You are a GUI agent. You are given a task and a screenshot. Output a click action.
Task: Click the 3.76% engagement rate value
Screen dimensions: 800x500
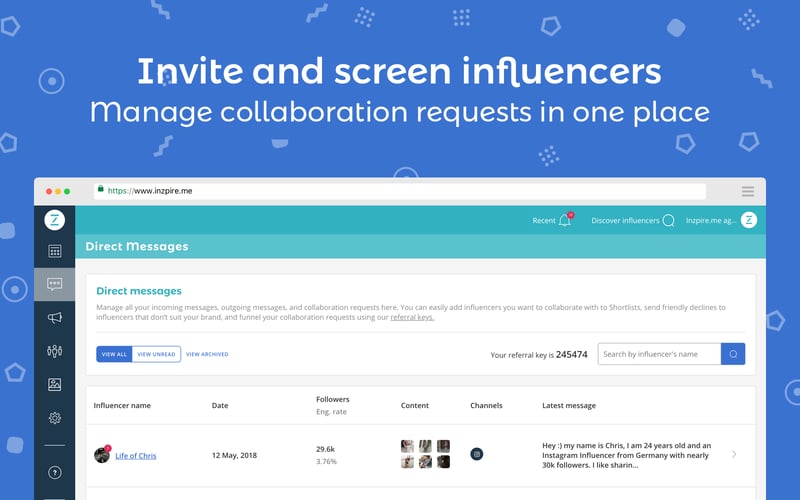click(326, 461)
